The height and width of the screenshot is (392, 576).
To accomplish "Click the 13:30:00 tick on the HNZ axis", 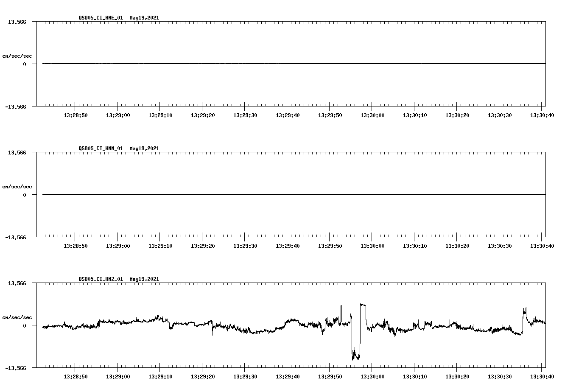I will (x=373, y=375).
